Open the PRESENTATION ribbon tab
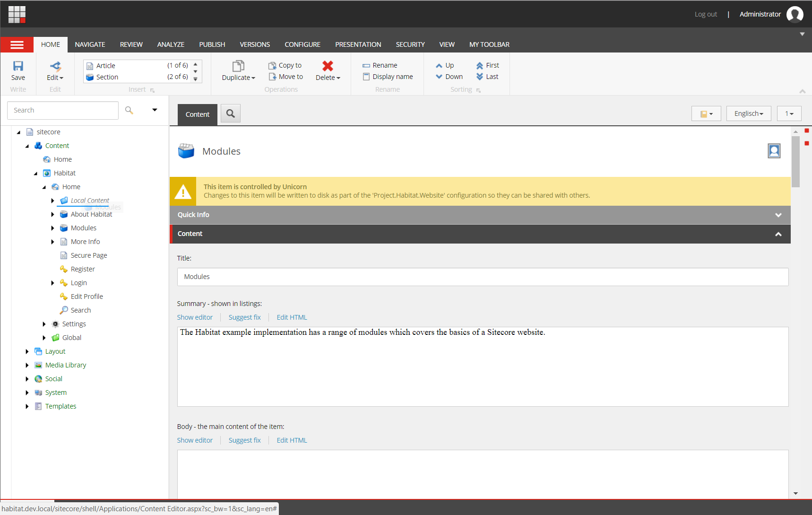Image resolution: width=812 pixels, height=515 pixels. (358, 44)
